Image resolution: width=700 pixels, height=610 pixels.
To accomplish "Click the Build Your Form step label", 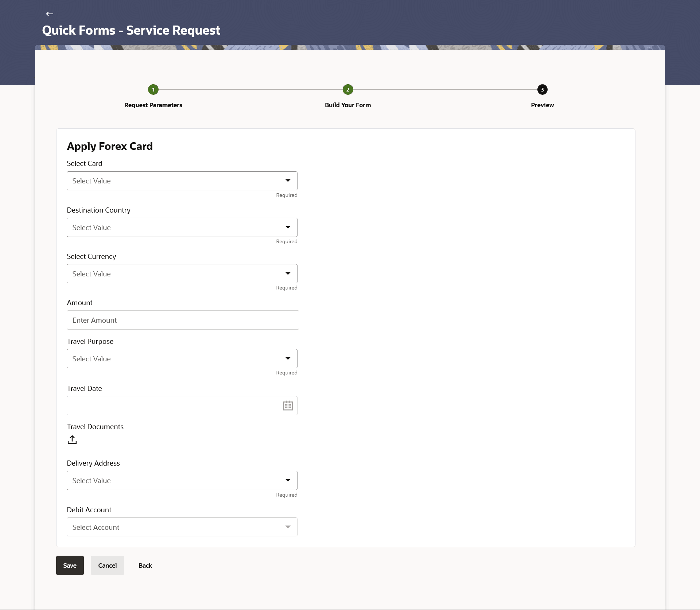I will pos(348,105).
